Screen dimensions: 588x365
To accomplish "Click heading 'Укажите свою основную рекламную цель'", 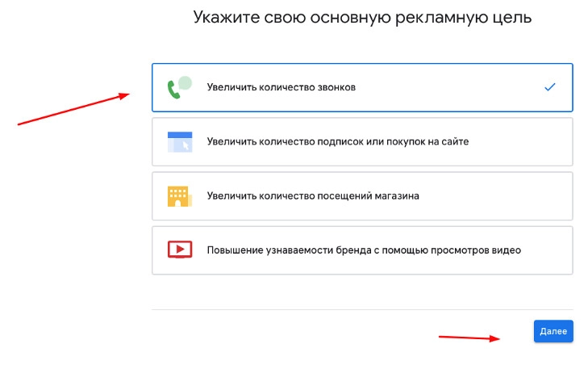I will pos(362,17).
